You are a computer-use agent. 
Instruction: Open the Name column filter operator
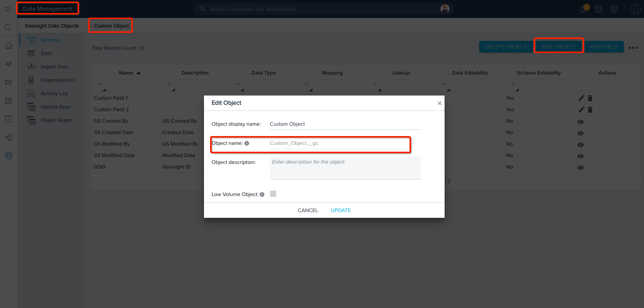[x=100, y=84]
